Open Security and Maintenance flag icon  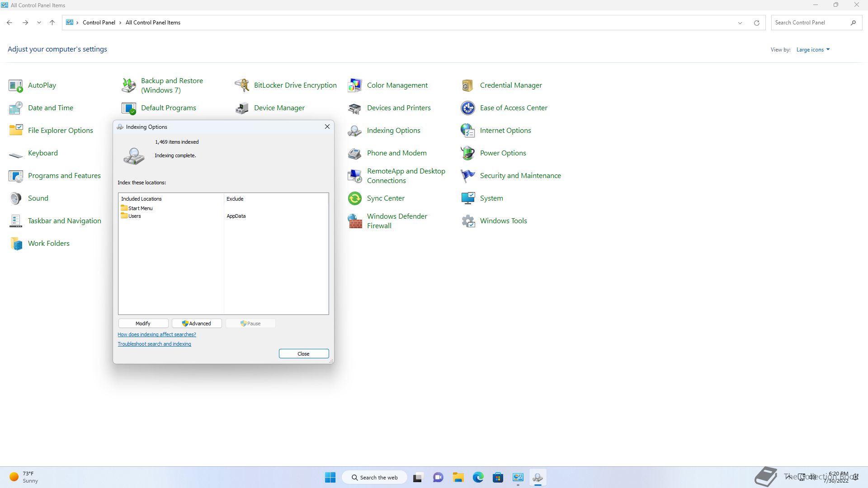(x=468, y=176)
